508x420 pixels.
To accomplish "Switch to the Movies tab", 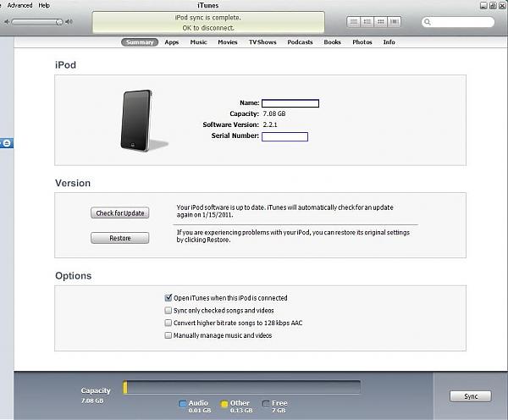I will [x=228, y=42].
